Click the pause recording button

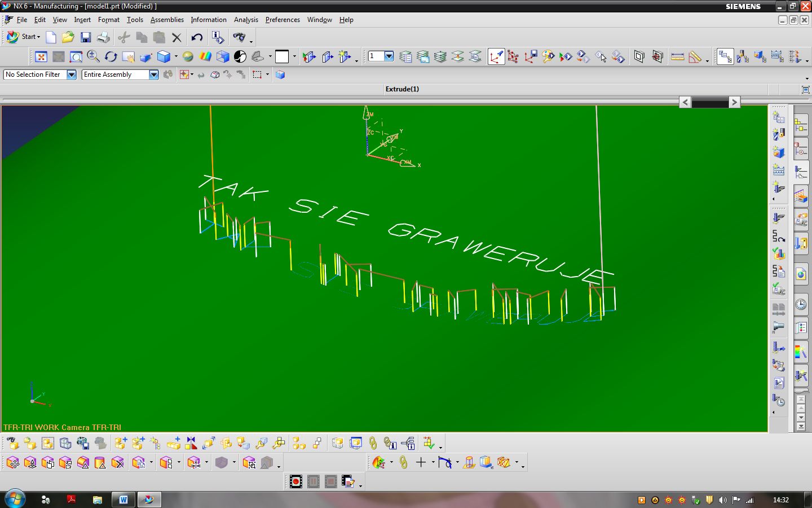coord(314,481)
